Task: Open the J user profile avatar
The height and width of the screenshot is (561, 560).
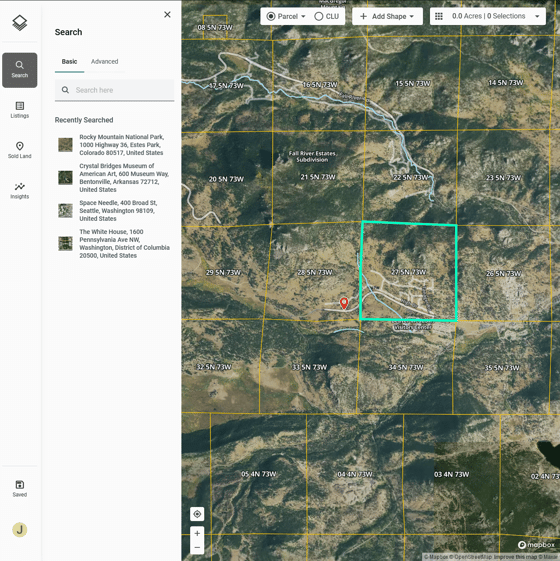Action: [x=20, y=530]
